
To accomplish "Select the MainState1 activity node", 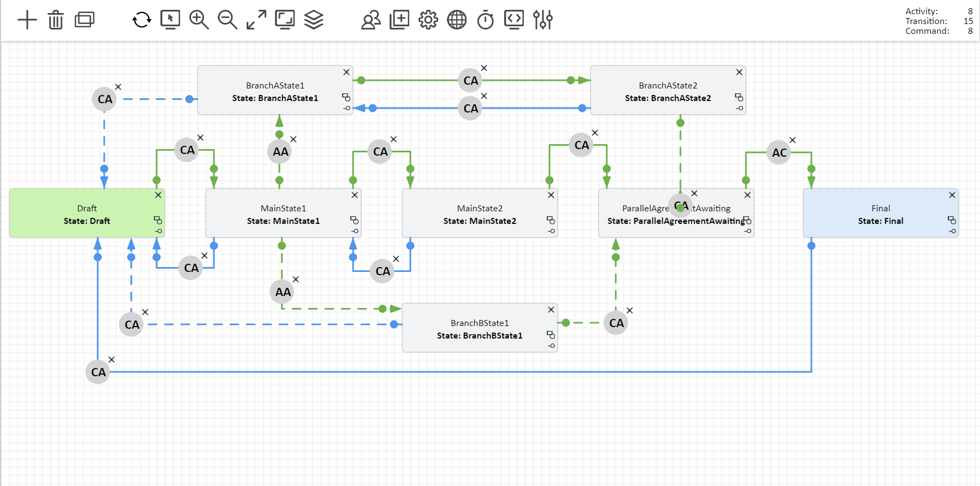I will (x=283, y=214).
